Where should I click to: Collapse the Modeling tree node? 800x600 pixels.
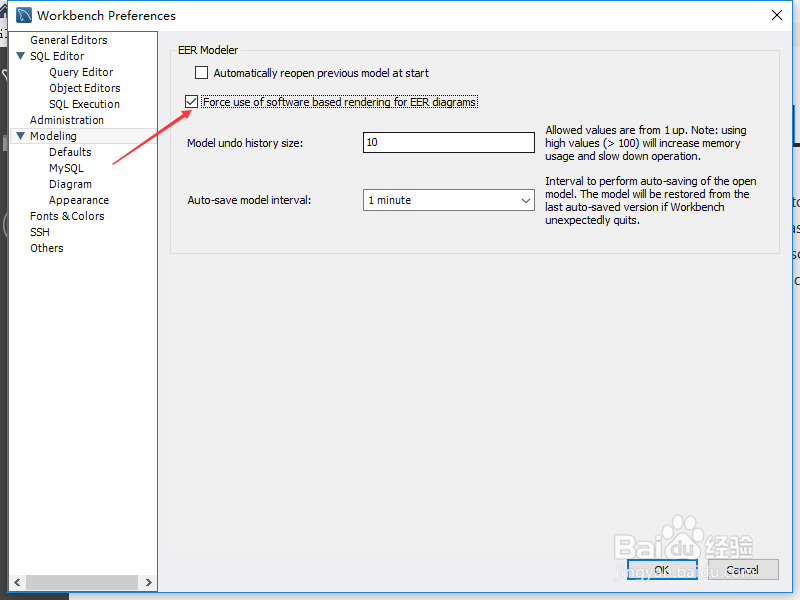pyautogui.click(x=20, y=136)
